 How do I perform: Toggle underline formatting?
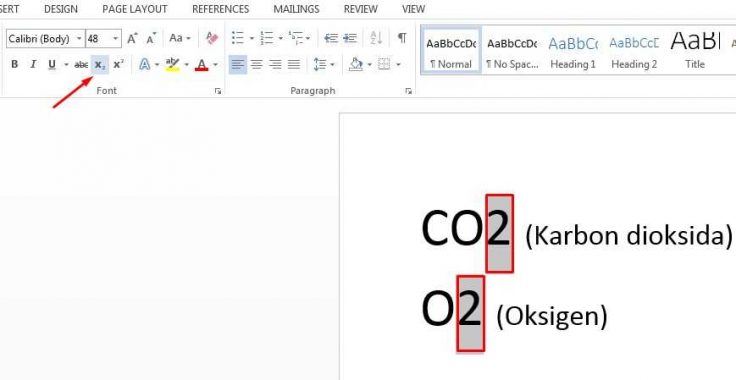click(52, 64)
